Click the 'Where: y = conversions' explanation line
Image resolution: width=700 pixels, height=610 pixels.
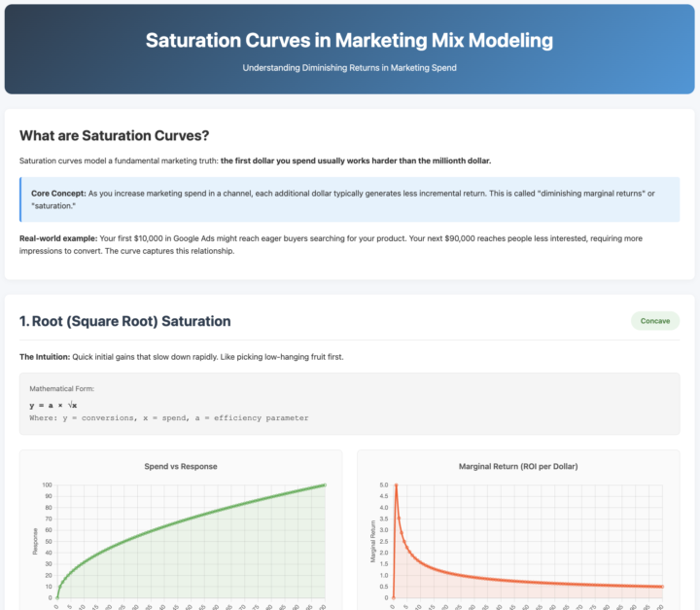point(169,417)
